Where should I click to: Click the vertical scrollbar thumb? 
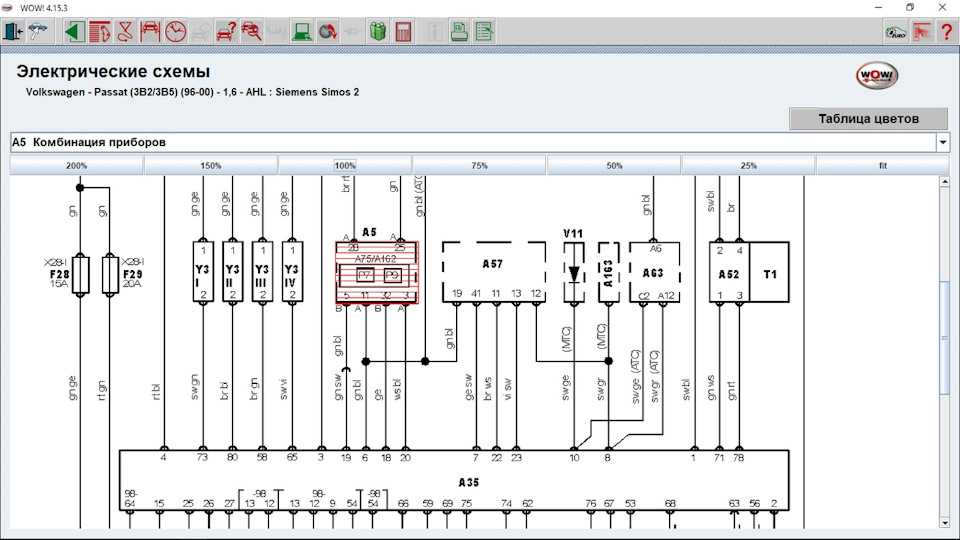[x=945, y=338]
